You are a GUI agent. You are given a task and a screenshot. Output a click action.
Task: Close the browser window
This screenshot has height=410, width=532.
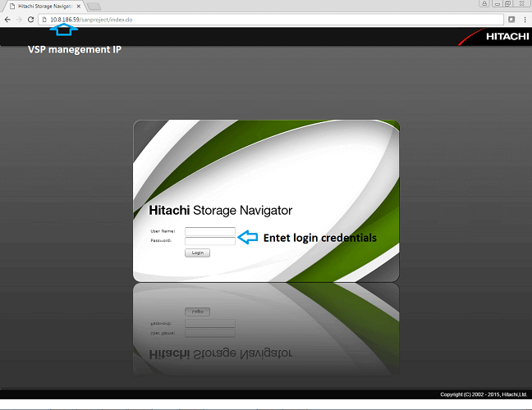[x=522, y=3]
